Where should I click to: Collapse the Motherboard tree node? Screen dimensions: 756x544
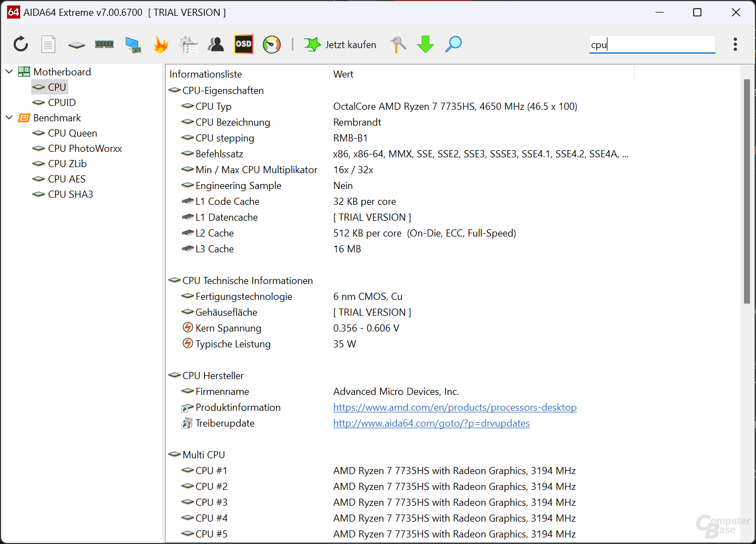9,72
